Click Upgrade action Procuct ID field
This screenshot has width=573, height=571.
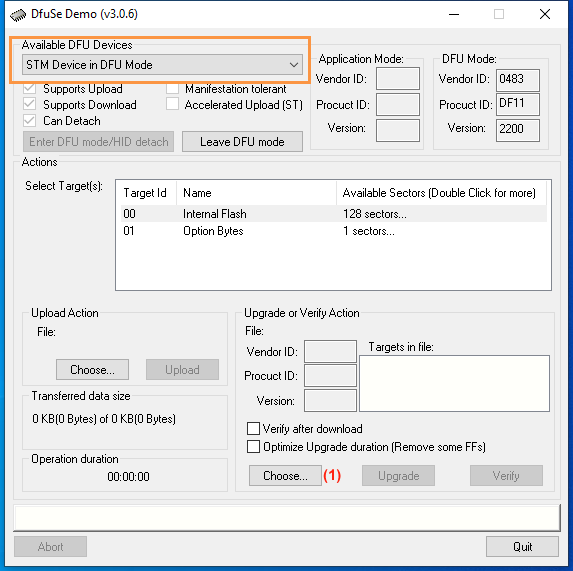tap(330, 376)
